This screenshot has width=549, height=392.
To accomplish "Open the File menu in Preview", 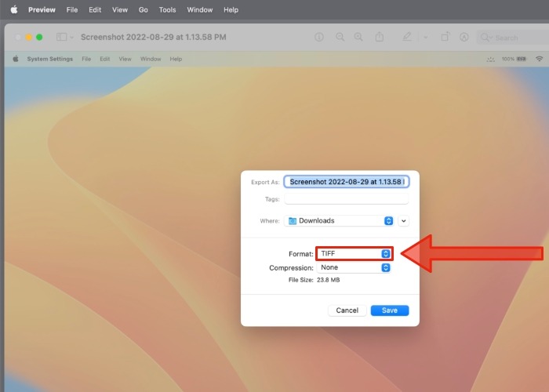I will pyautogui.click(x=72, y=9).
